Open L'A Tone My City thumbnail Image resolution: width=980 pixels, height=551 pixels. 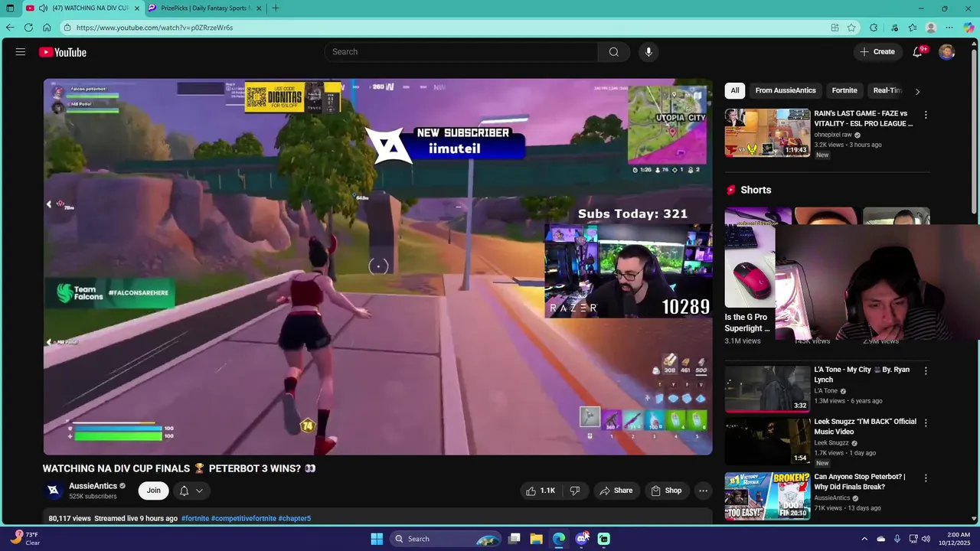(x=767, y=388)
